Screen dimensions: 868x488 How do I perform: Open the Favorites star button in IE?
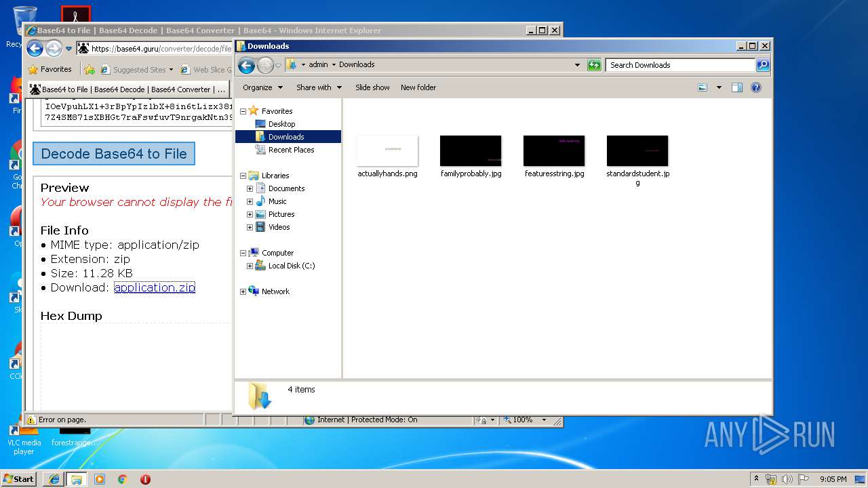click(x=50, y=69)
